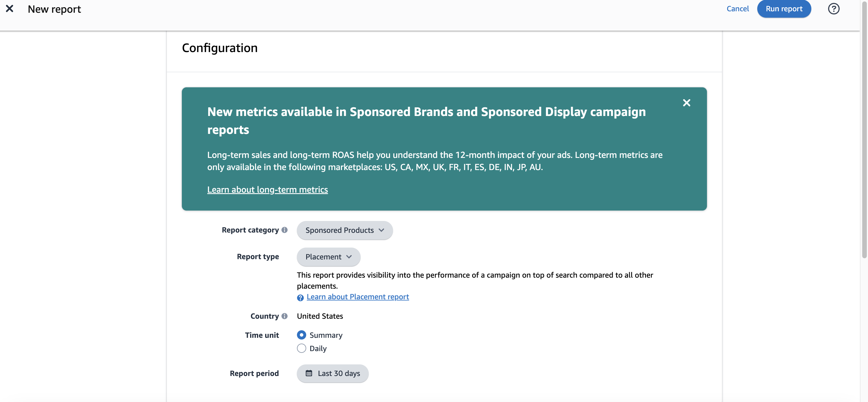Click the Run report button
Image resolution: width=868 pixels, height=402 pixels.
click(784, 9)
